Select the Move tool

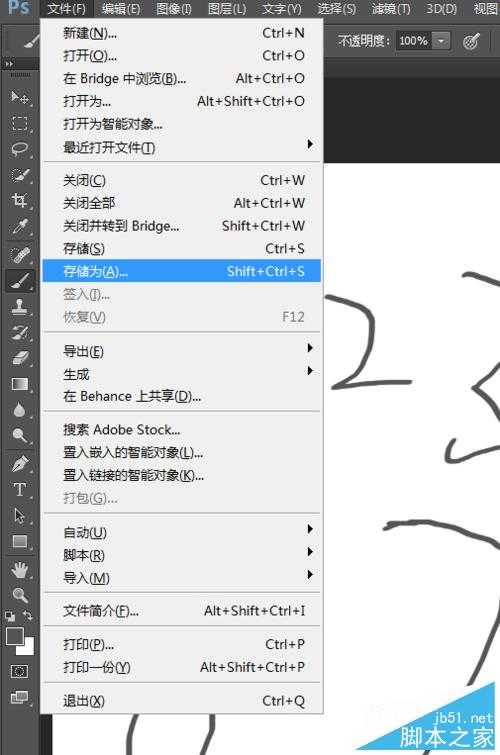19,98
